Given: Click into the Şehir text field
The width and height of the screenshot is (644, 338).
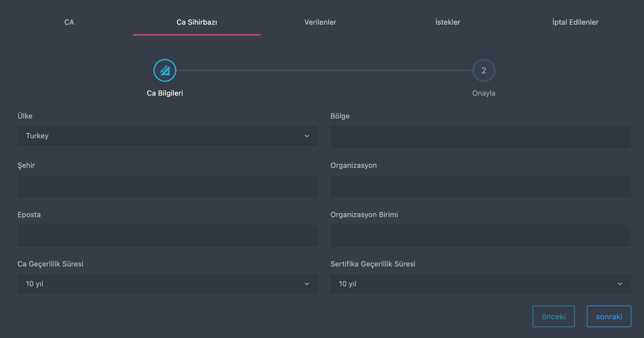Looking at the screenshot, I should pos(167,186).
